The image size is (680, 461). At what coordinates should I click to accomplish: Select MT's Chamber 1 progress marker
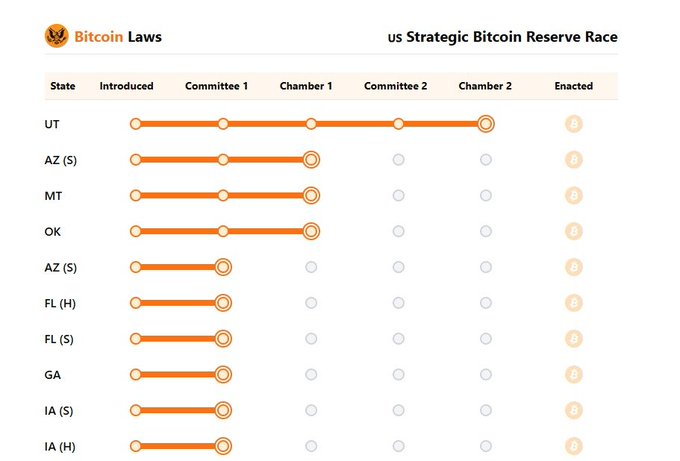click(311, 196)
